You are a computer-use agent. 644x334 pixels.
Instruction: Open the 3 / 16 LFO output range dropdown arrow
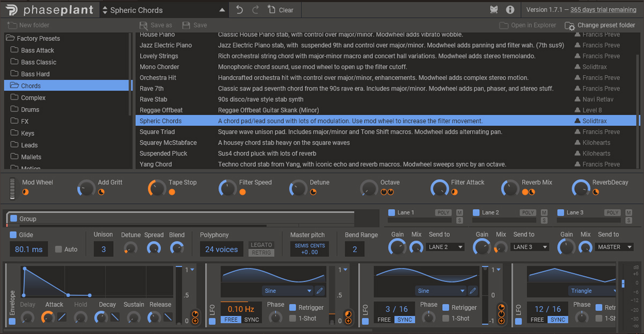[x=499, y=270]
